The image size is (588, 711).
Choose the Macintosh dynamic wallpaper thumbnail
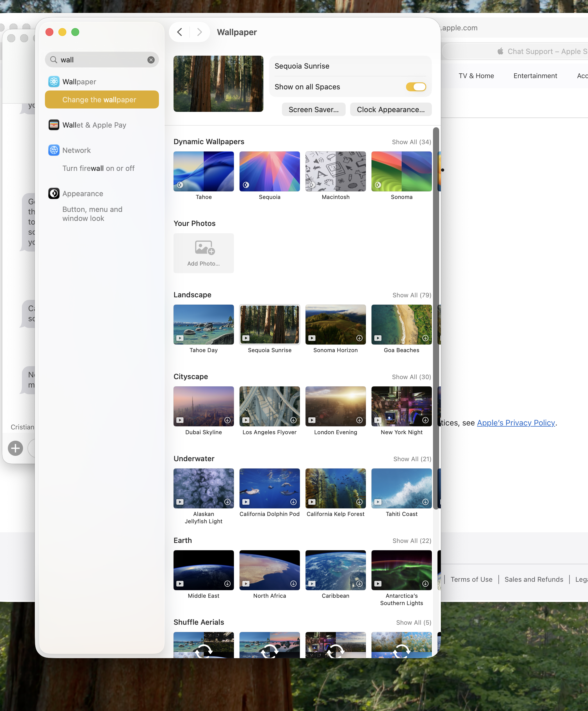click(335, 171)
